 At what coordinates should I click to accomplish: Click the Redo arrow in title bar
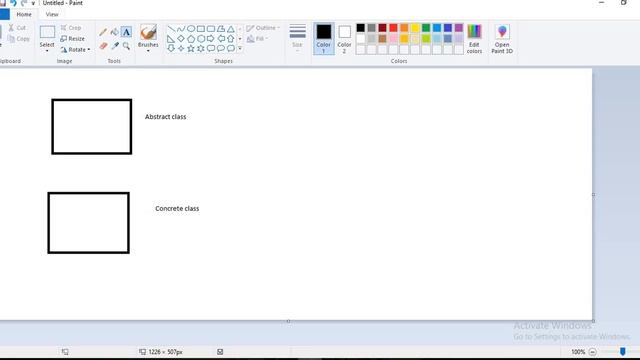(24, 3)
